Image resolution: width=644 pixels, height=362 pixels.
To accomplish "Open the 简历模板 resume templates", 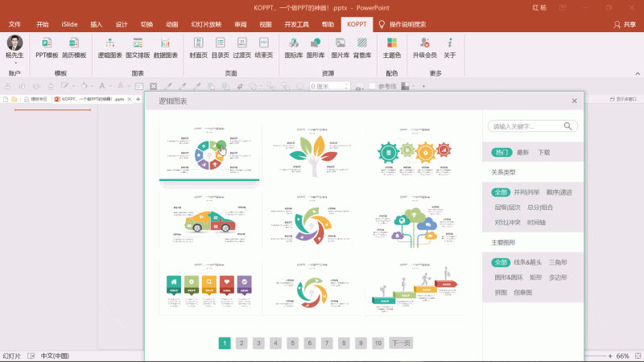I will 74,47.
